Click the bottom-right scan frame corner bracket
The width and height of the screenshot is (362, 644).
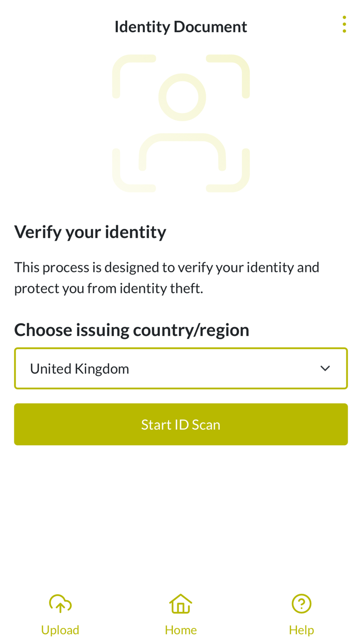click(x=238, y=180)
